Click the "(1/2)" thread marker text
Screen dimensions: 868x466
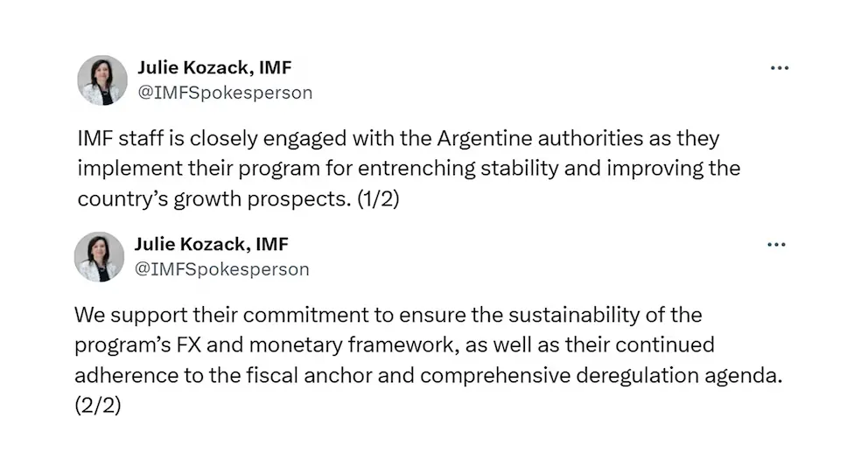377,198
